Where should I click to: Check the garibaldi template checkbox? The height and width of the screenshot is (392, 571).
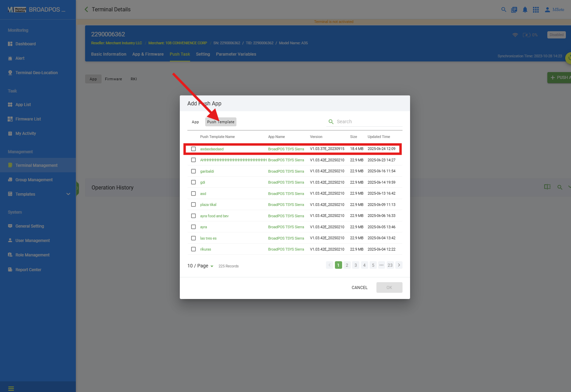point(194,171)
